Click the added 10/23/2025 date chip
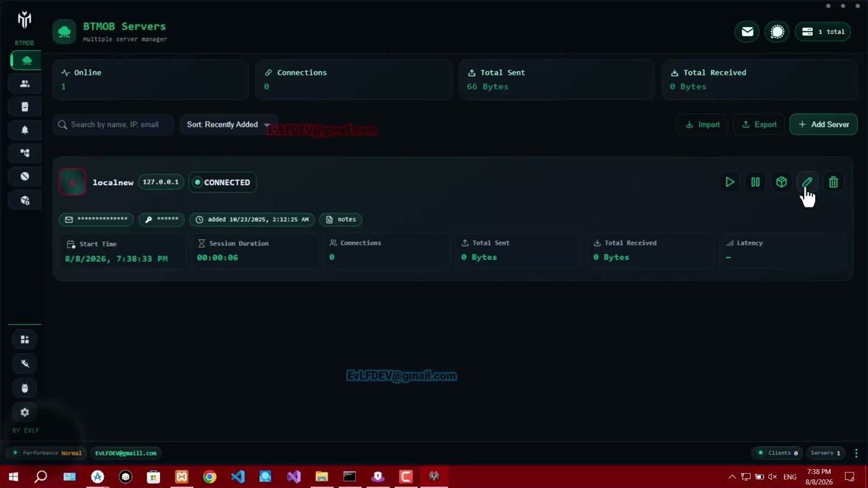 coord(252,220)
